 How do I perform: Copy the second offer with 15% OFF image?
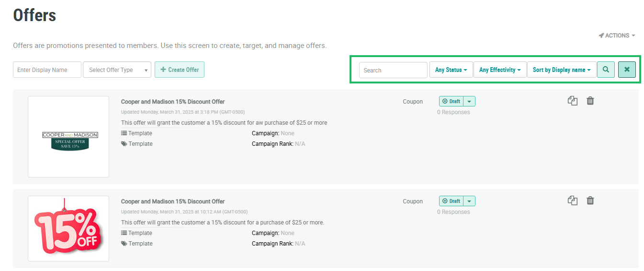(x=572, y=200)
